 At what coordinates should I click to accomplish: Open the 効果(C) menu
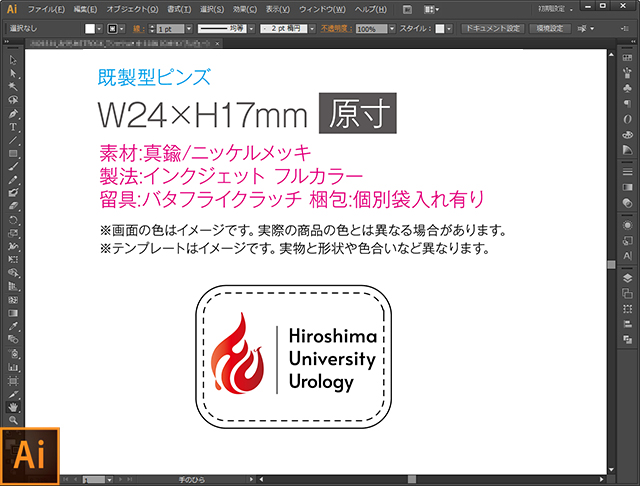(x=245, y=9)
